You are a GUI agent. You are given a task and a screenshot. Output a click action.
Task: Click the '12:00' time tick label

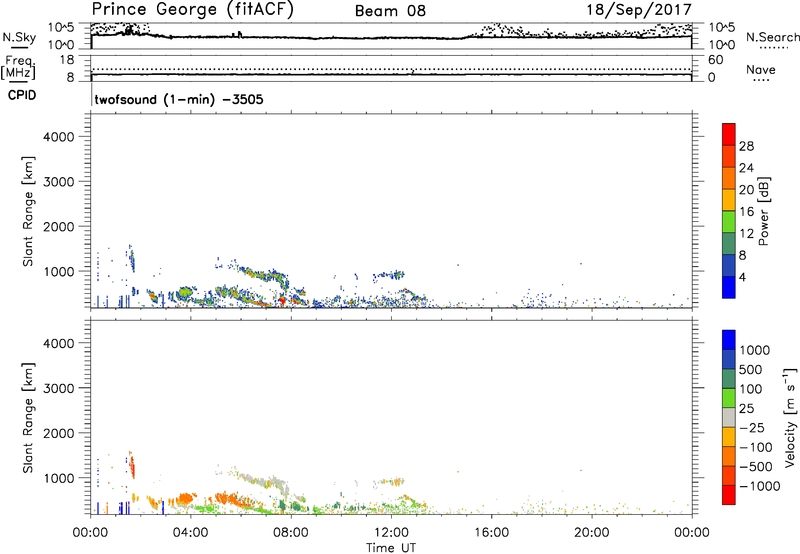(x=391, y=533)
